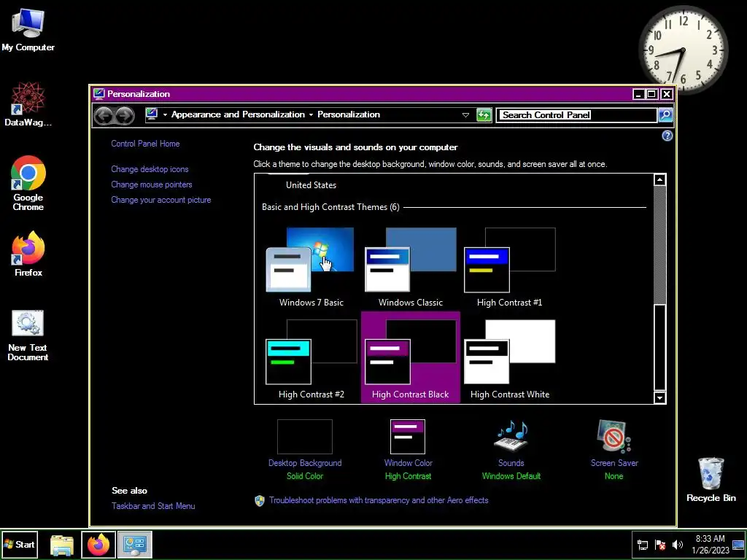Launch Google Chrome from the desktop
Screen dimensions: 747x560
coord(28,183)
